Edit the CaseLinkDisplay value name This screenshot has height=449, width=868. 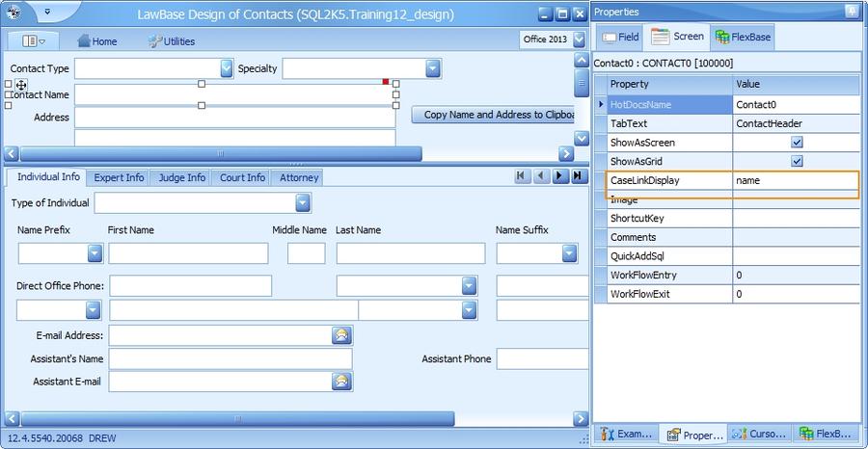796,180
